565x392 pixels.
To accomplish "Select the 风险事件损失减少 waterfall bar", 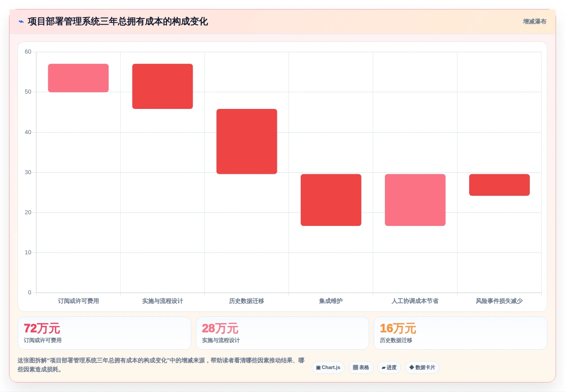I will [499, 185].
